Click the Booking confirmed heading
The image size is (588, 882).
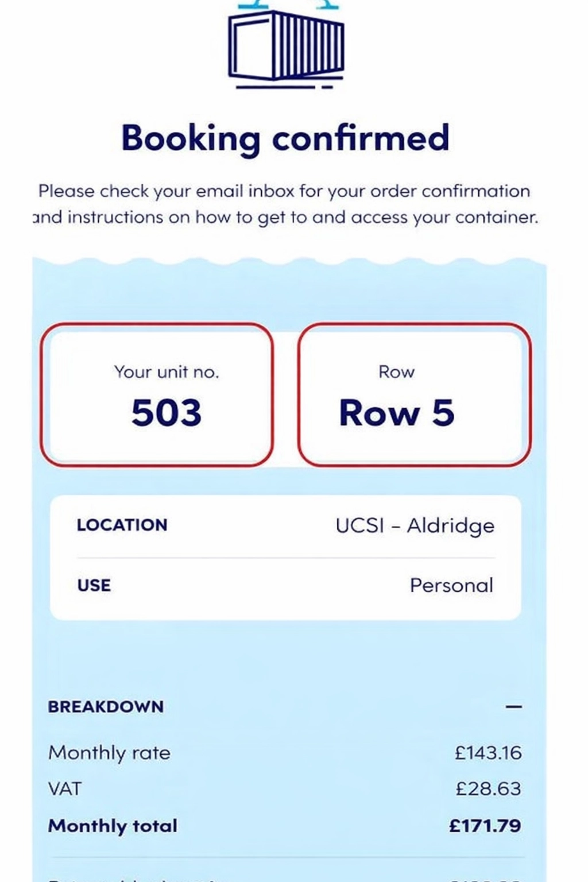click(285, 138)
